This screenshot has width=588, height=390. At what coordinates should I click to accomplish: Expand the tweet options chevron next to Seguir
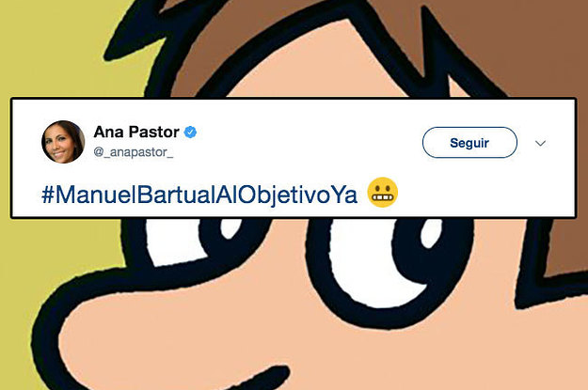point(540,143)
